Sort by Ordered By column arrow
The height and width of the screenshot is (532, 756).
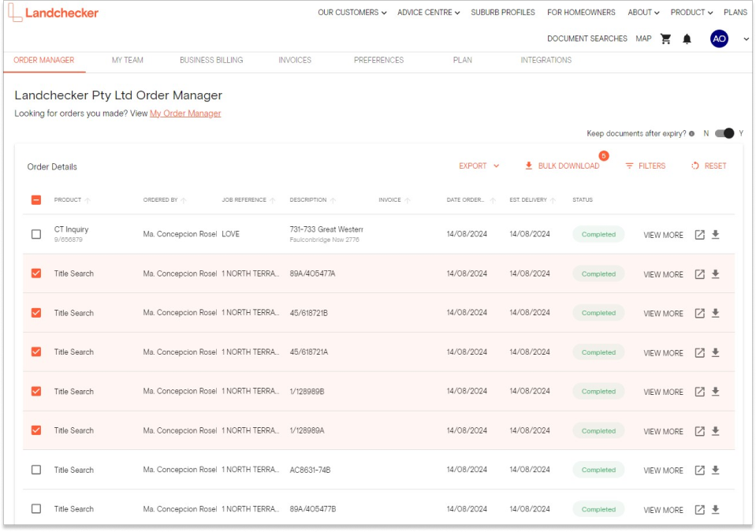(x=184, y=200)
